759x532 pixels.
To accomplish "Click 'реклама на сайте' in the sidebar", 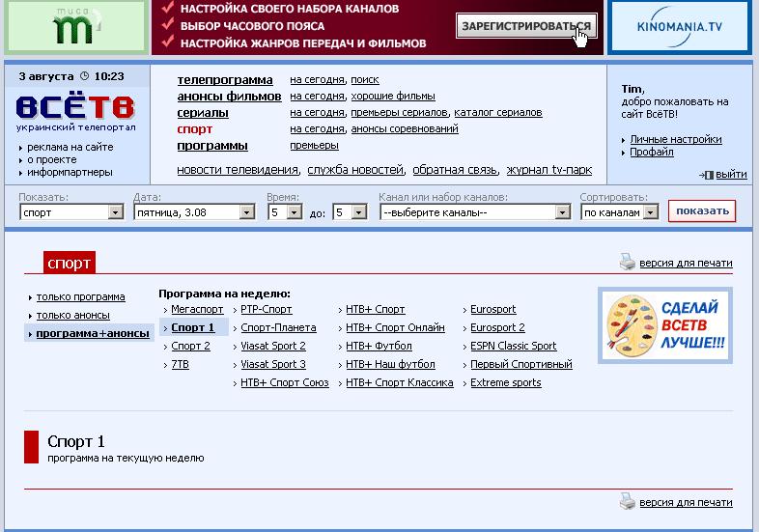I will (70, 147).
